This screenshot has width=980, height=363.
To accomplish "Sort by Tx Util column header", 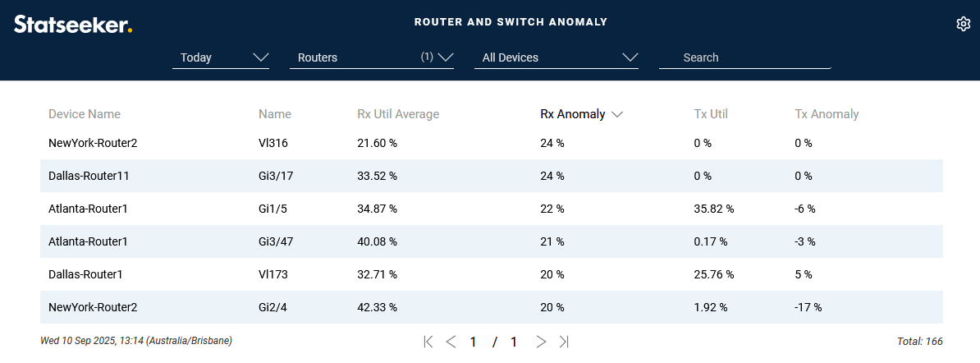I will [x=711, y=114].
